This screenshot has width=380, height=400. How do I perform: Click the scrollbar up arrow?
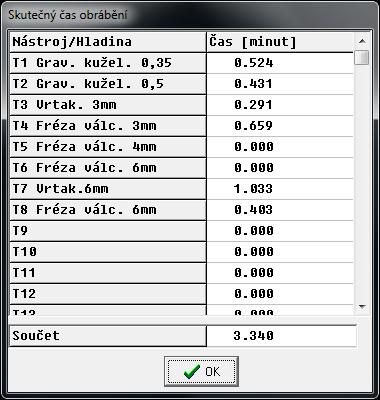pyautogui.click(x=362, y=41)
